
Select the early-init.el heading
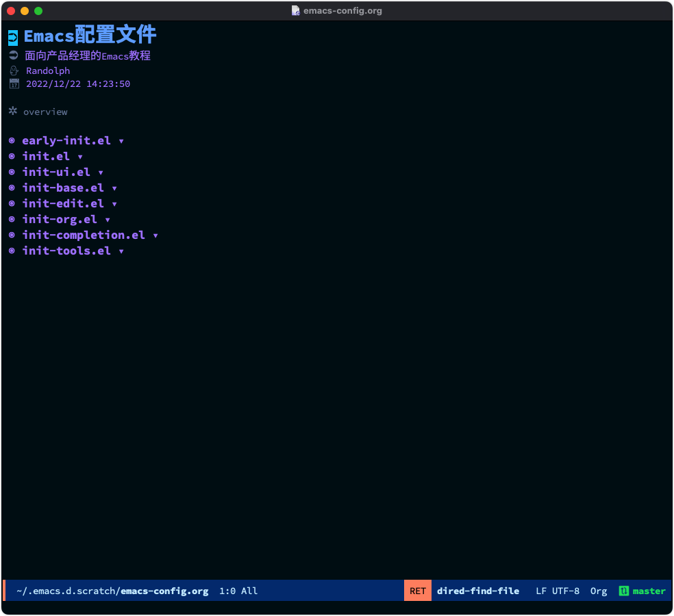pyautogui.click(x=66, y=140)
